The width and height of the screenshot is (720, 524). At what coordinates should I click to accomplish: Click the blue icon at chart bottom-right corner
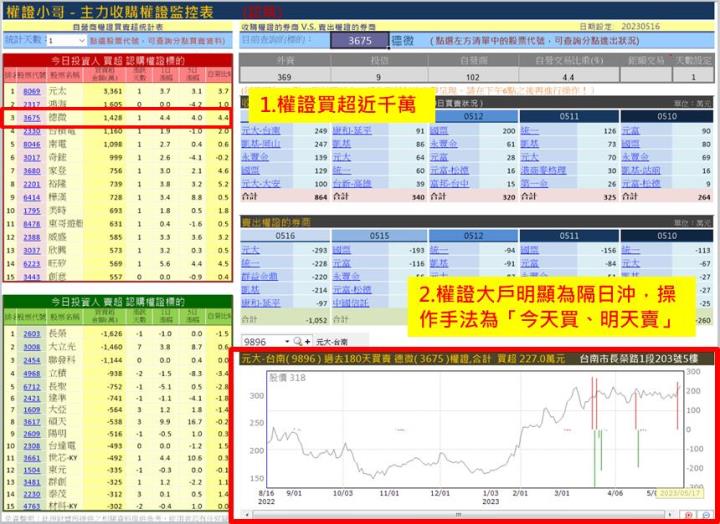click(x=706, y=515)
